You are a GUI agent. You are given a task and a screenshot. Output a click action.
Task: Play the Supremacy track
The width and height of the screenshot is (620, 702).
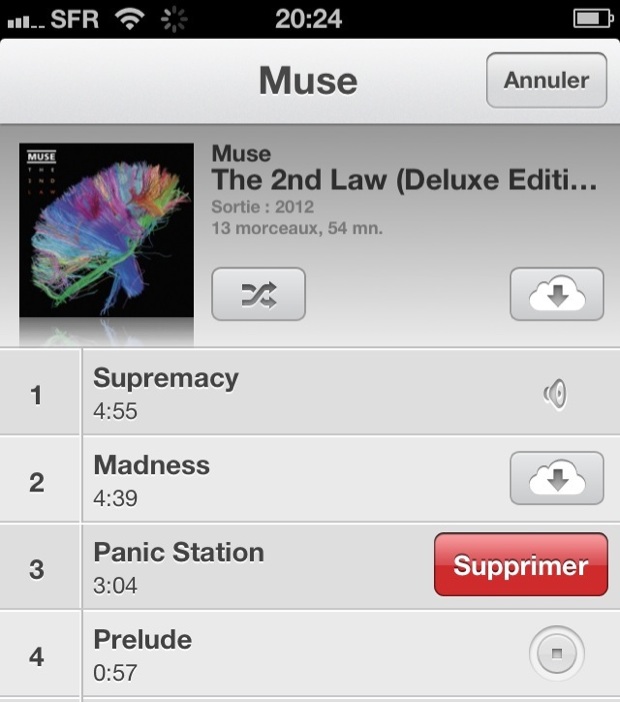pyautogui.click(x=310, y=393)
